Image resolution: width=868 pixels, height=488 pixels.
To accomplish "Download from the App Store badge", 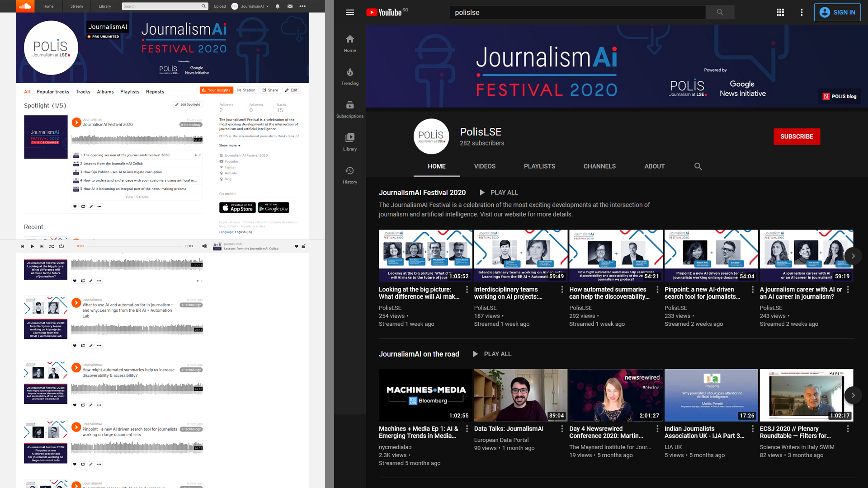I will (x=237, y=208).
